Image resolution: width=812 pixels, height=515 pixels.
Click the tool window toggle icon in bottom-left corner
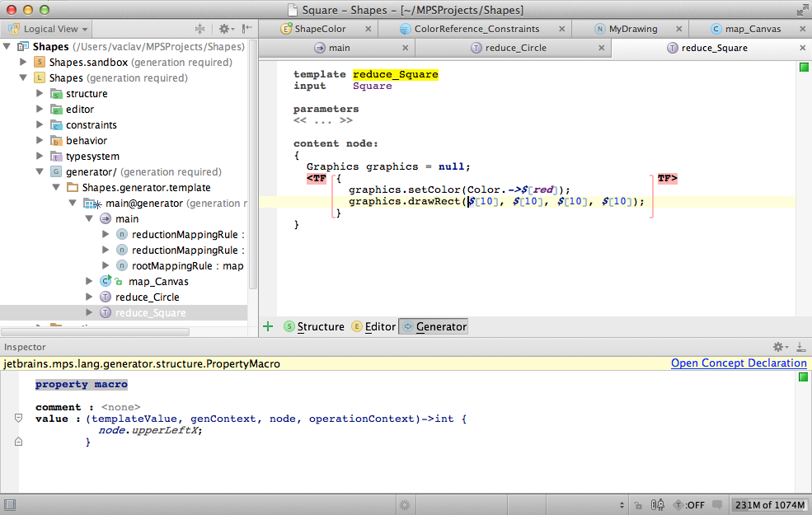click(x=10, y=505)
